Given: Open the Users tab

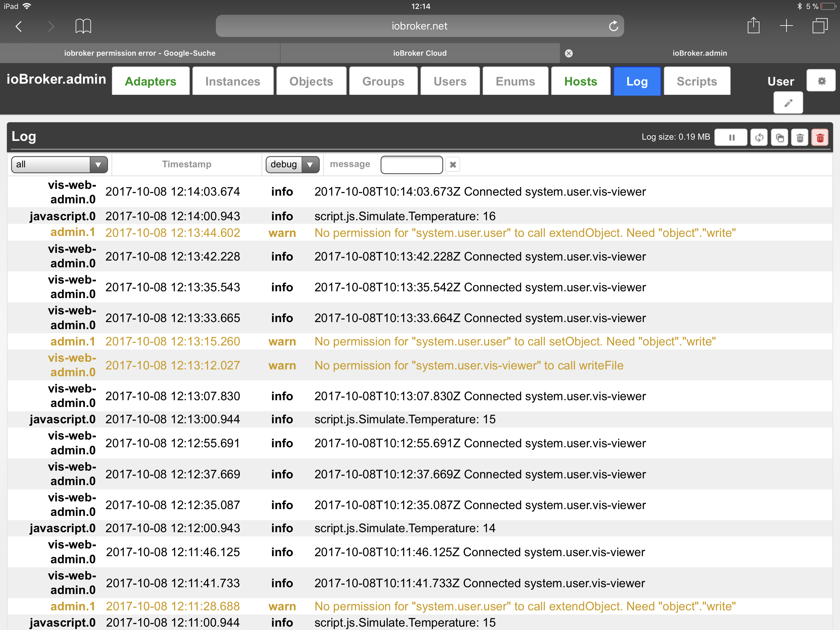Looking at the screenshot, I should tap(450, 81).
